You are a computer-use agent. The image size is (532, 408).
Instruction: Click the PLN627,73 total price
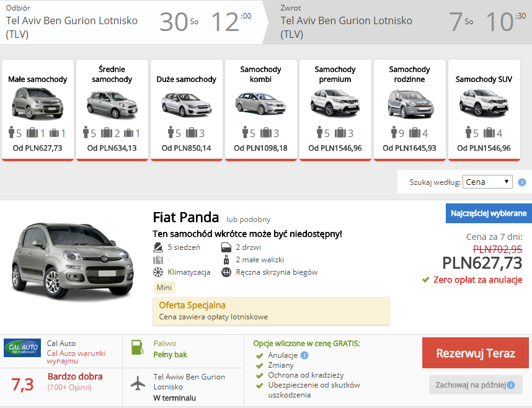pos(482,263)
